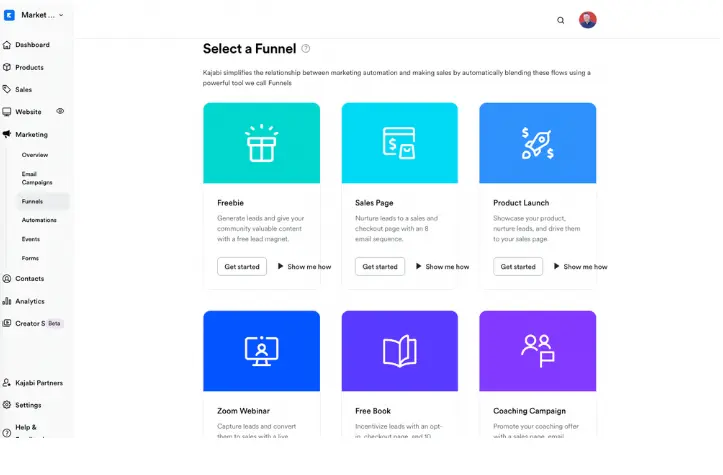Click the Kajabi logo icon
The width and height of the screenshot is (723, 475).
click(x=9, y=15)
